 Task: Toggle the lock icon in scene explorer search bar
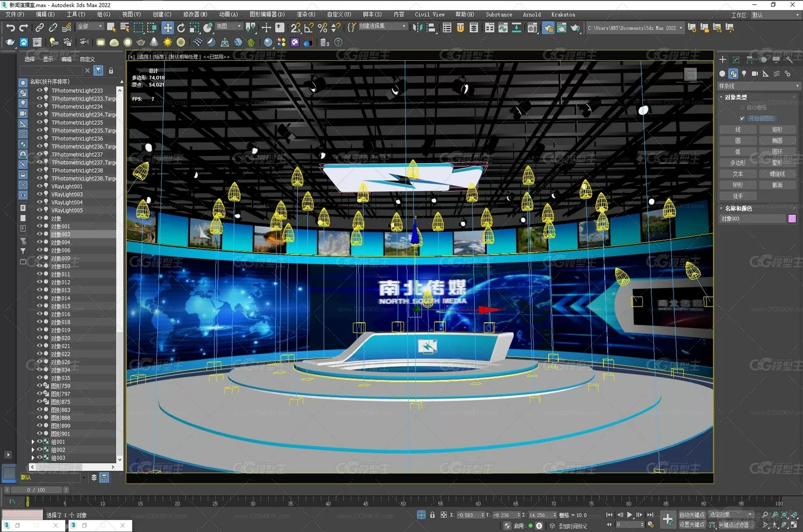pos(111,71)
